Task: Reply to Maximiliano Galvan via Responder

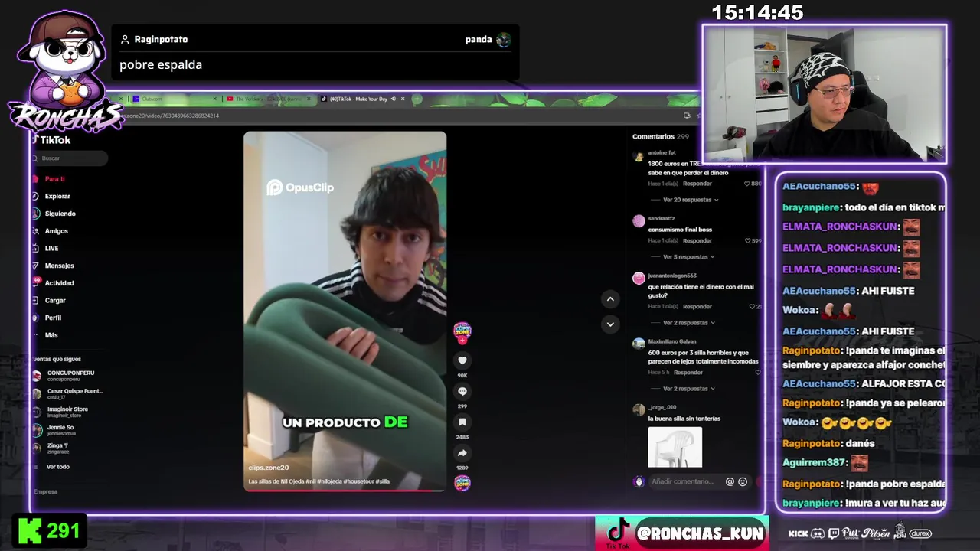Action: tap(688, 372)
